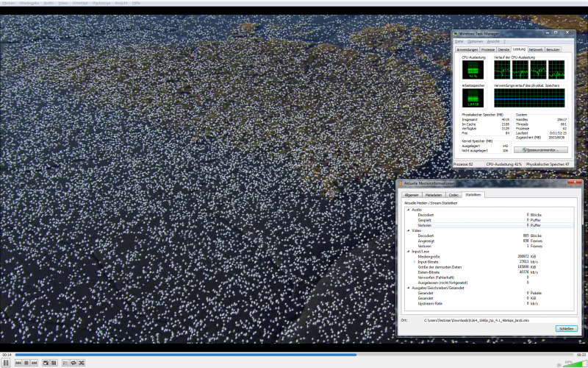Toggle the loop playback mode
Screen dimensions: 588x368
pos(73,363)
